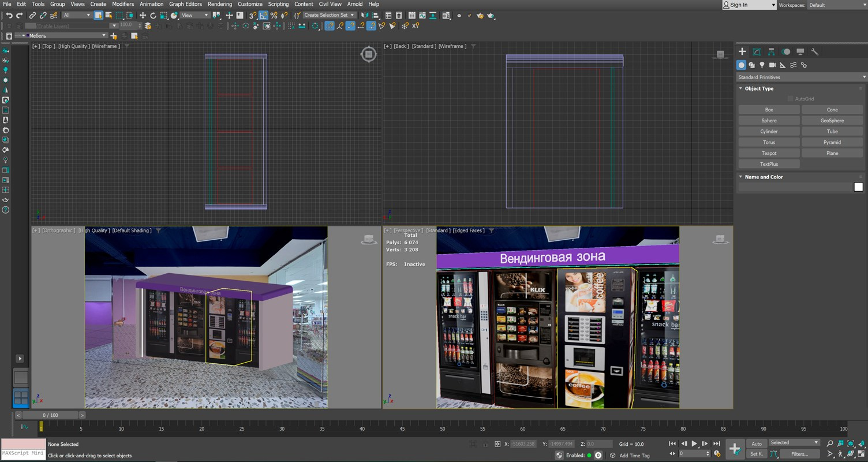Click the white object color swatch
This screenshot has height=462, width=868.
858,187
